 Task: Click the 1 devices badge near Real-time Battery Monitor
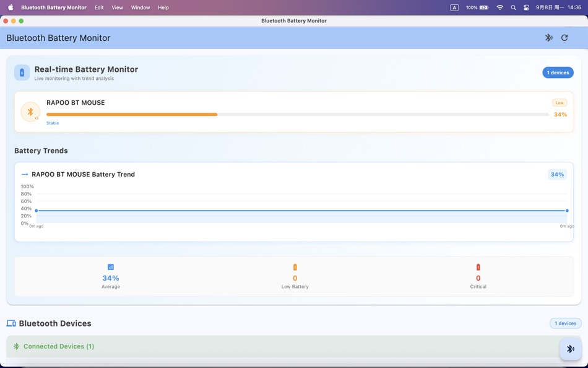(x=558, y=72)
